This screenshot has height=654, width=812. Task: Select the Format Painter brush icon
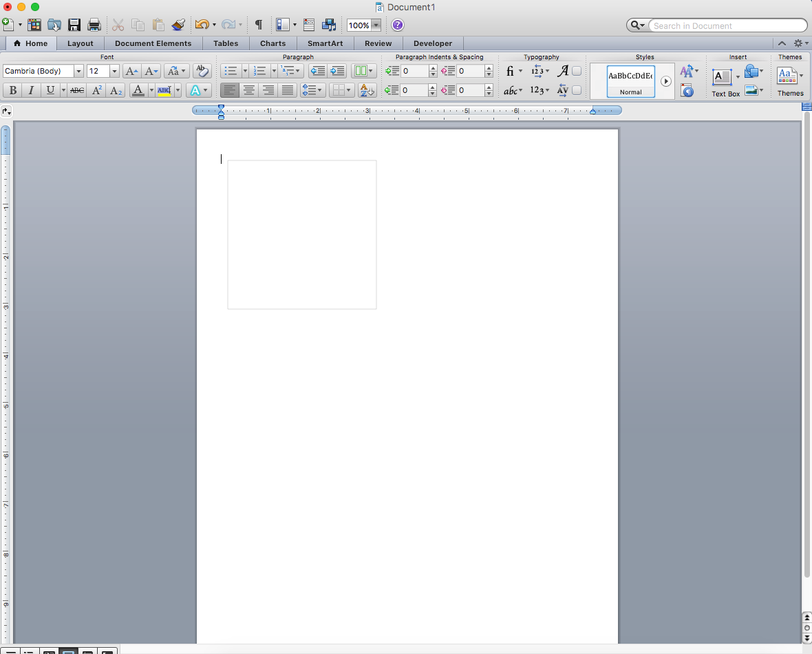pyautogui.click(x=178, y=24)
